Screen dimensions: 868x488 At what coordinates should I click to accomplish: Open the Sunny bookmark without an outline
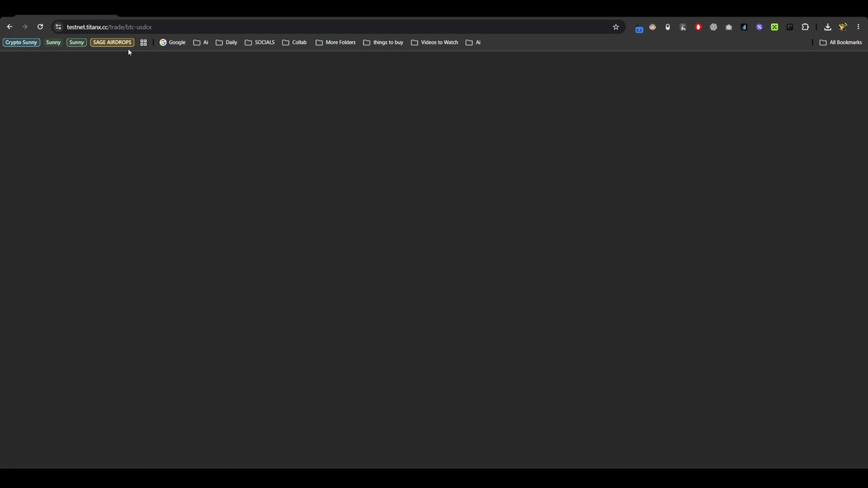click(x=54, y=43)
